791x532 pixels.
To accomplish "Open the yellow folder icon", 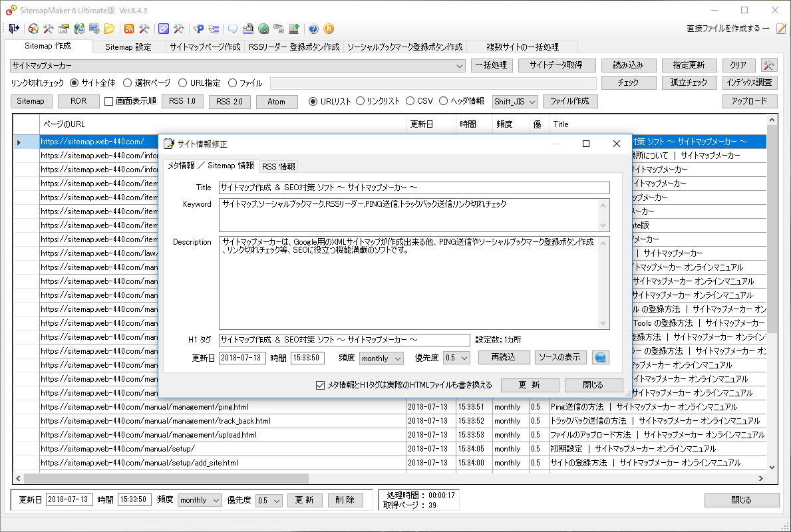I will pos(110,29).
